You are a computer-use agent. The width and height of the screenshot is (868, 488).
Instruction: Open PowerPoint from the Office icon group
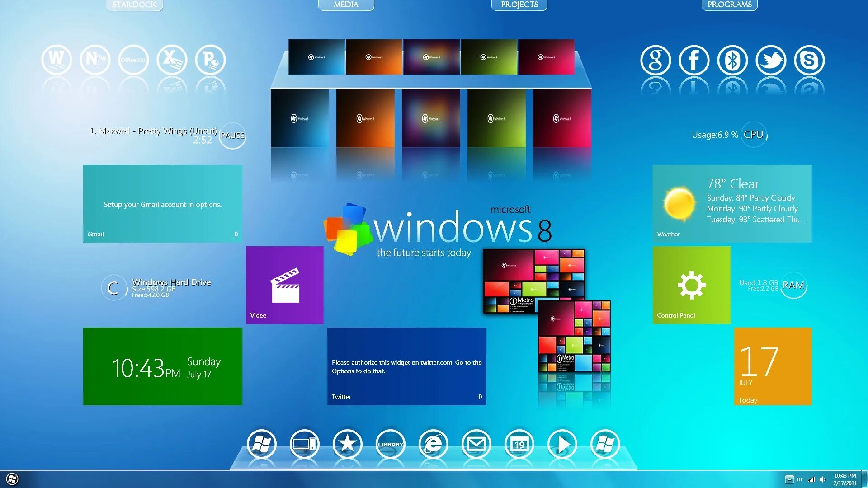tap(211, 60)
